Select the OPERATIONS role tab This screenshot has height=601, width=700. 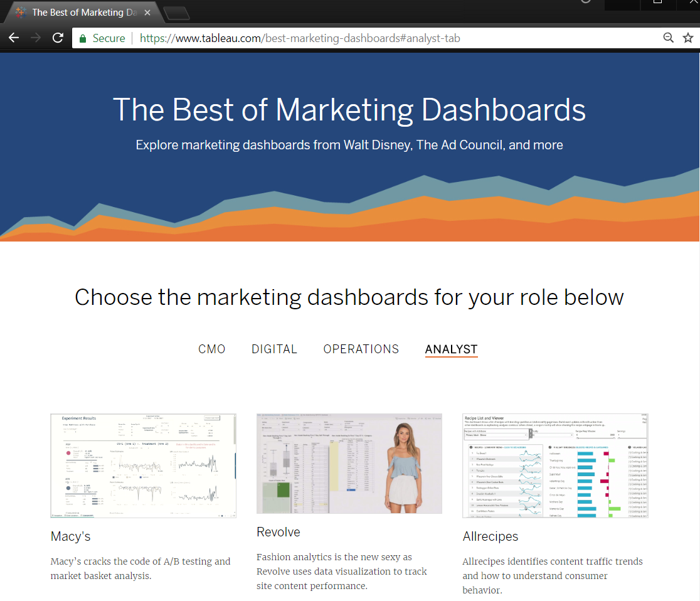click(361, 349)
